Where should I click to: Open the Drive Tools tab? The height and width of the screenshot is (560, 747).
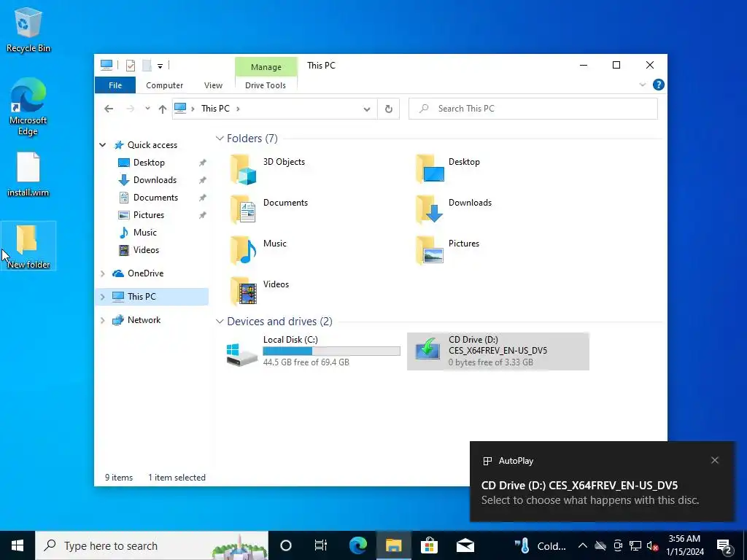coord(266,85)
